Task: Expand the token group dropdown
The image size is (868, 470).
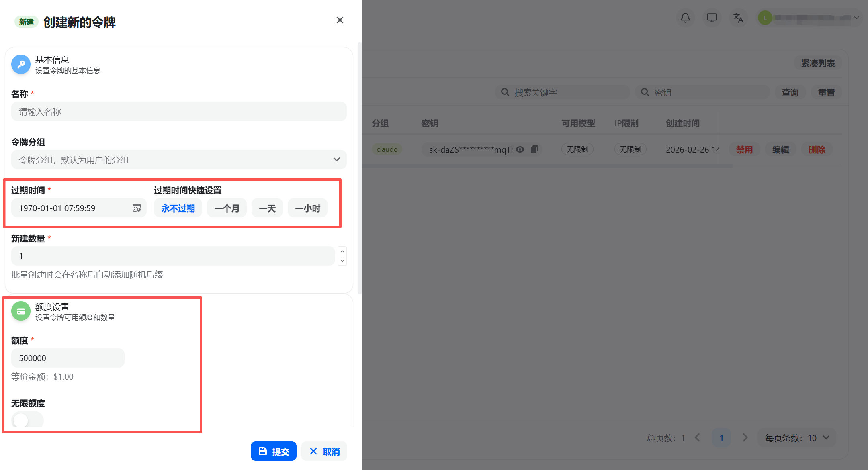Action: tap(336, 159)
